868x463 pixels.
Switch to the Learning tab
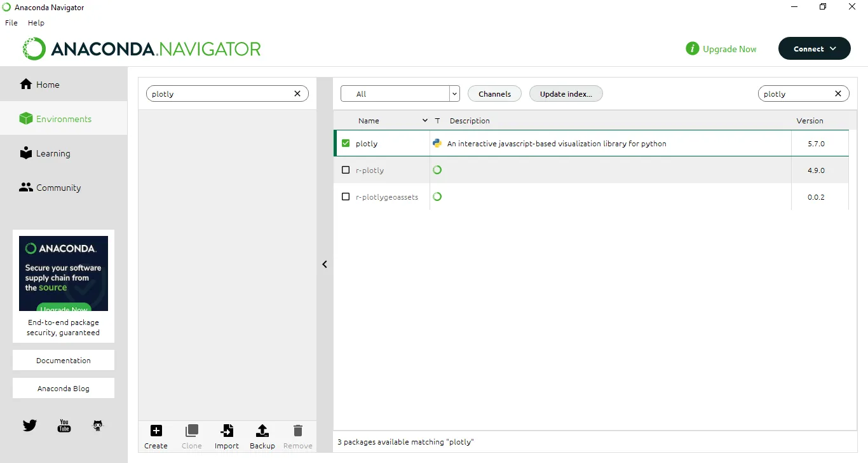(64, 153)
